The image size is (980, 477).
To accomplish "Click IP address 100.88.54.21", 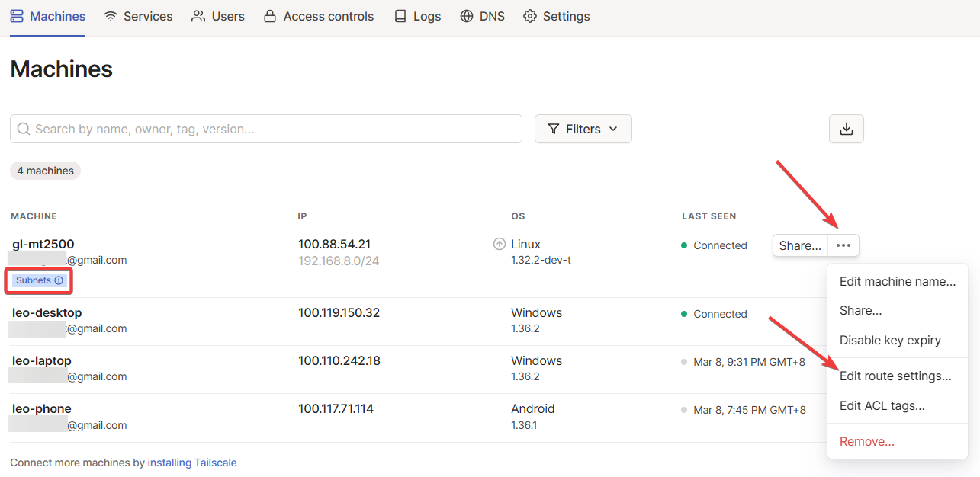I will (x=335, y=244).
